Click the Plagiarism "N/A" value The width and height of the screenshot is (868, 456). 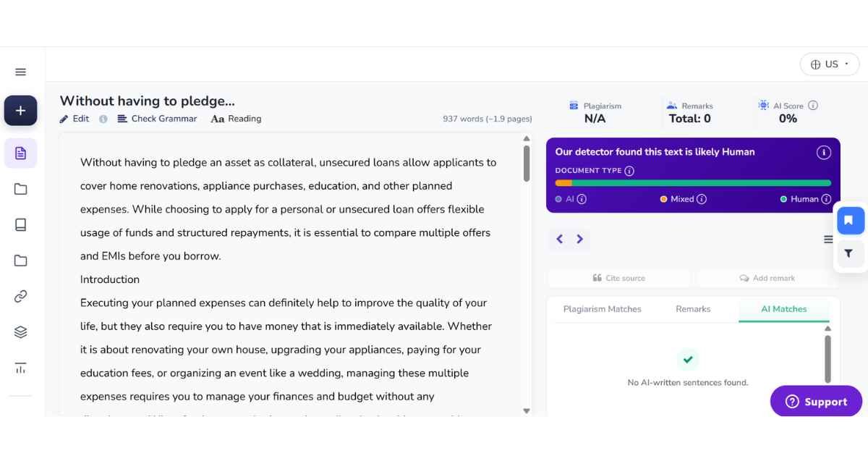pyautogui.click(x=595, y=119)
